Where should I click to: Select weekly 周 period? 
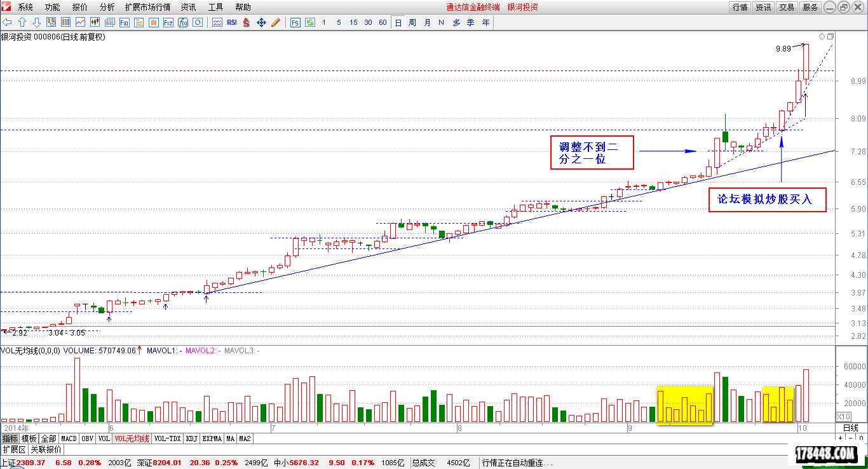[412, 22]
